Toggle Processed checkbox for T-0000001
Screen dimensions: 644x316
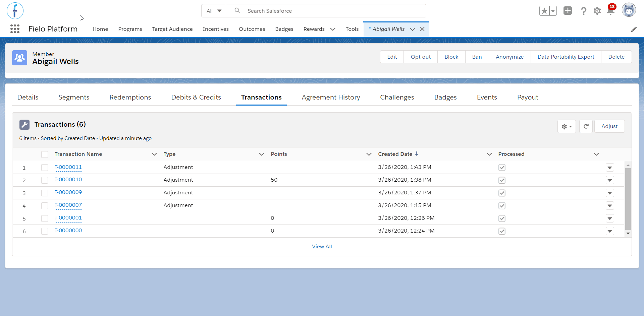click(502, 218)
